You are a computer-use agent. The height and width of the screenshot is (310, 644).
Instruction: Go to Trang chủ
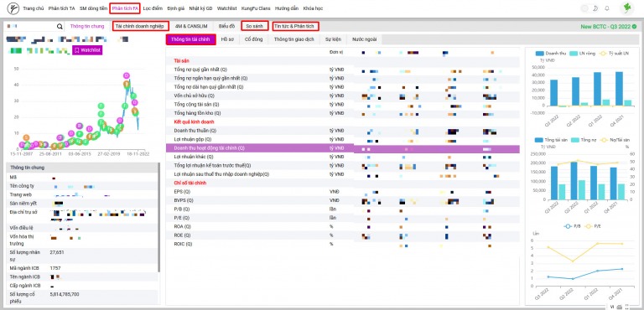[34, 8]
